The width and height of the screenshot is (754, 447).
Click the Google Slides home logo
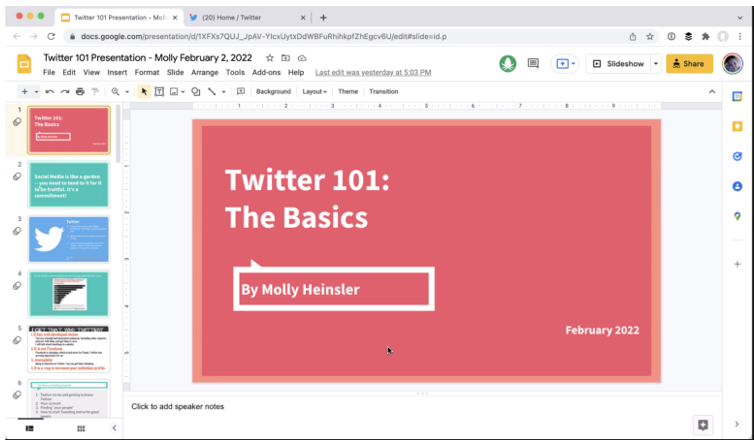[x=24, y=63]
